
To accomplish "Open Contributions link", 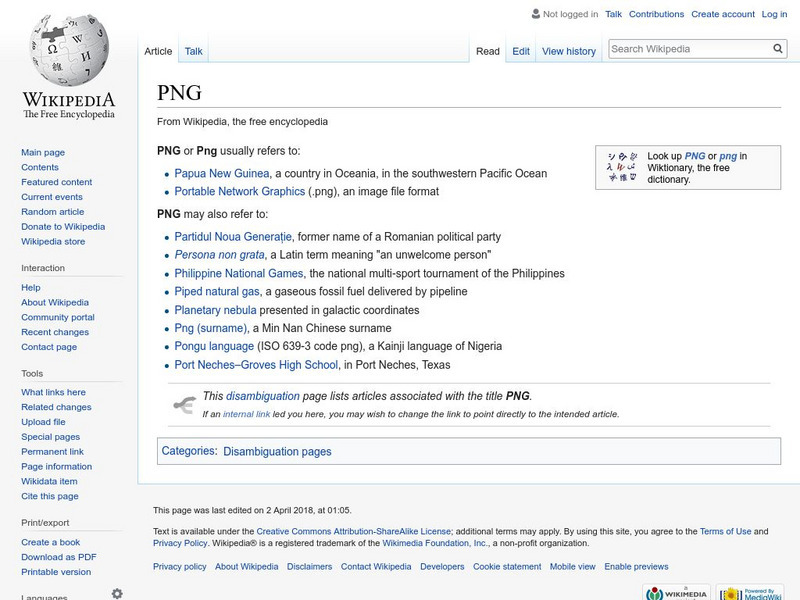I will click(x=656, y=14).
